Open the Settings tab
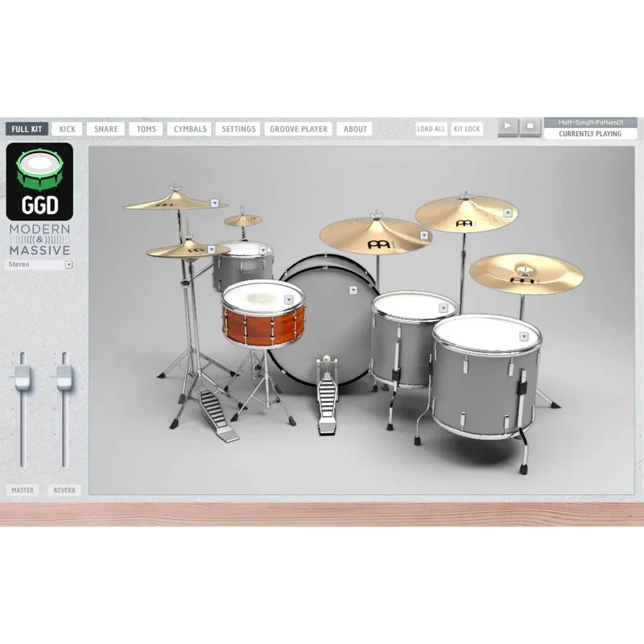 coord(238,129)
